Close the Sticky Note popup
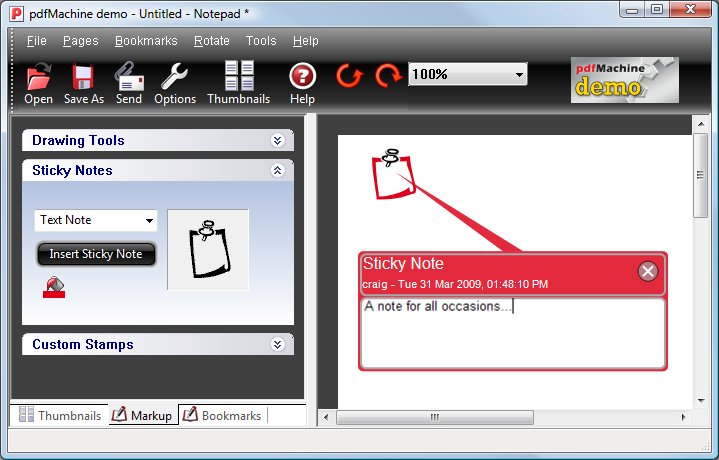 [x=648, y=271]
